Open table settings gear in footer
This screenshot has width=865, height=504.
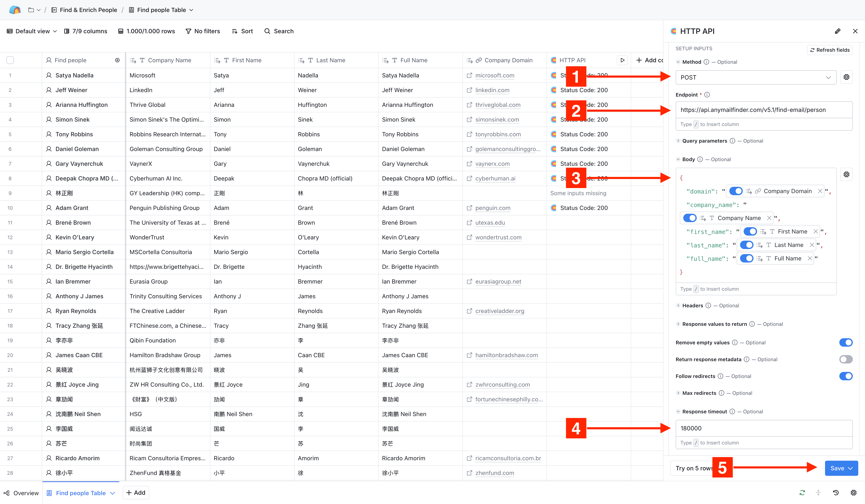[854, 493]
